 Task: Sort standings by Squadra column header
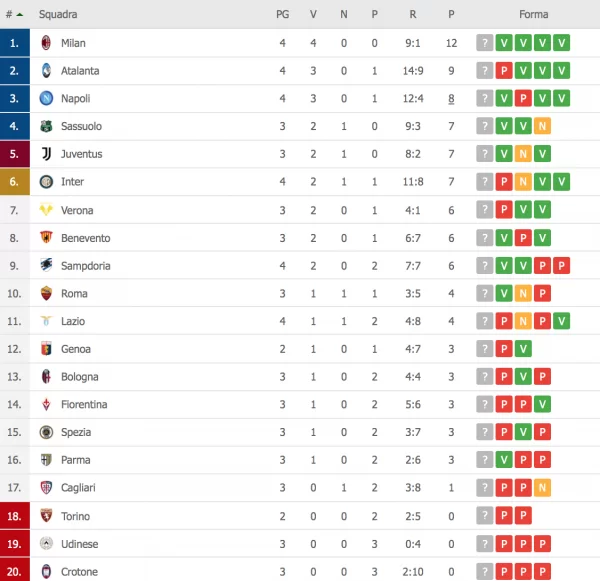point(58,15)
